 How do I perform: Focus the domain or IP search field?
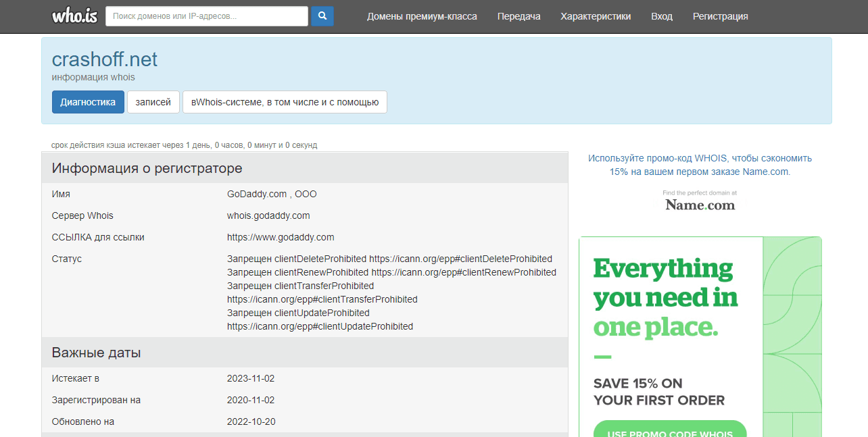click(x=206, y=16)
